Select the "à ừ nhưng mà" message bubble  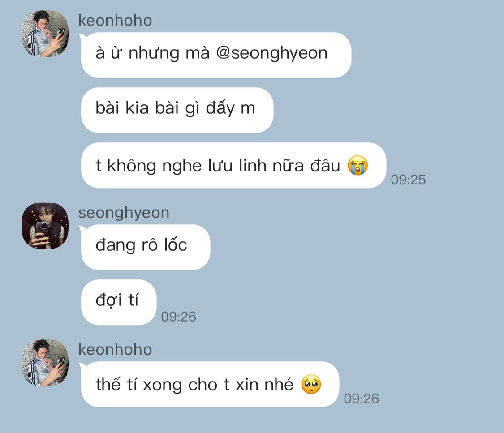click(x=216, y=55)
